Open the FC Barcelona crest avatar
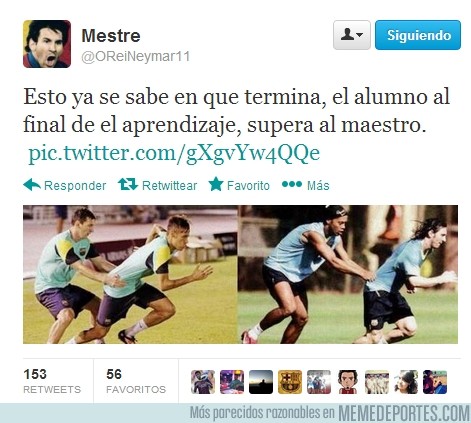471x423 pixels. (290, 382)
